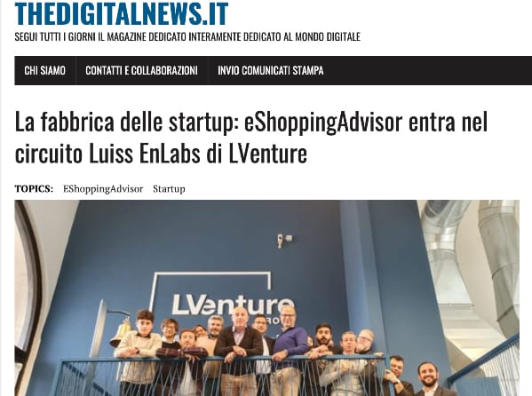Click the young man in cream sweater

[x=139, y=352]
